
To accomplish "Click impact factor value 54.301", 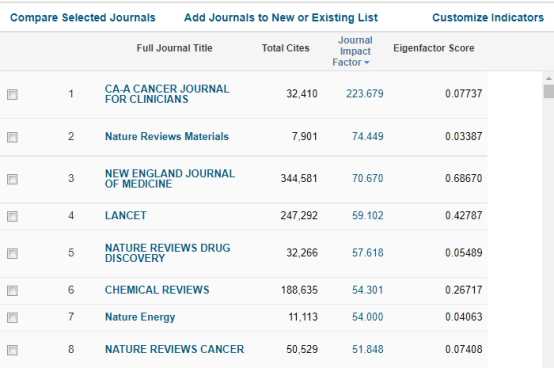I will (x=367, y=290).
